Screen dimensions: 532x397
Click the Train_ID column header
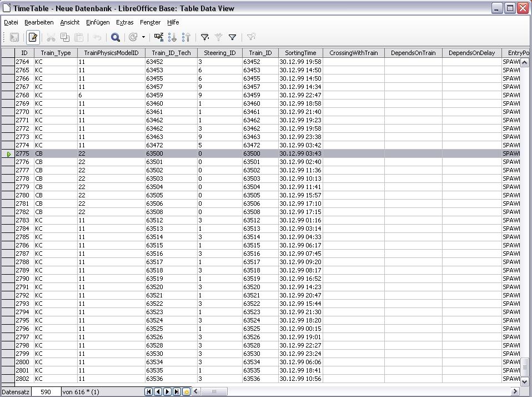(260, 53)
